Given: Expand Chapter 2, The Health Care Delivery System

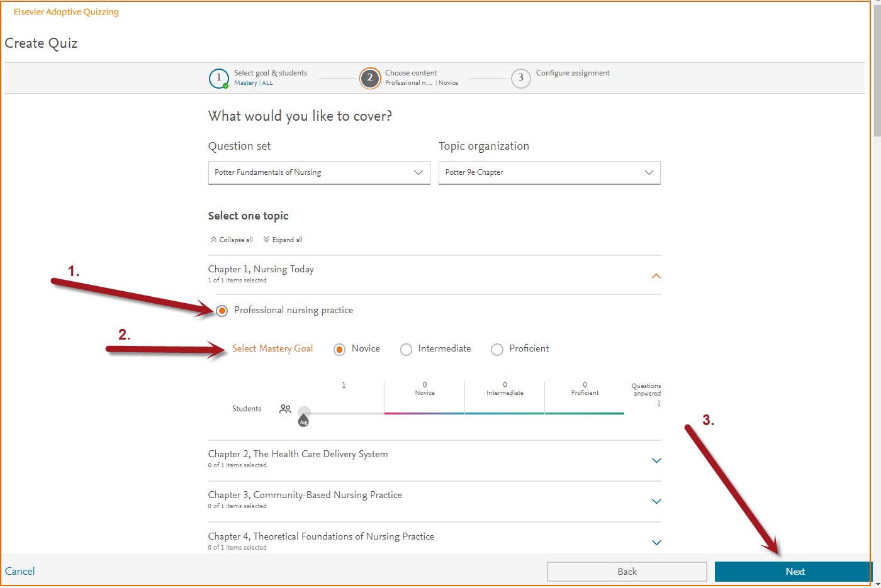Looking at the screenshot, I should [x=656, y=460].
